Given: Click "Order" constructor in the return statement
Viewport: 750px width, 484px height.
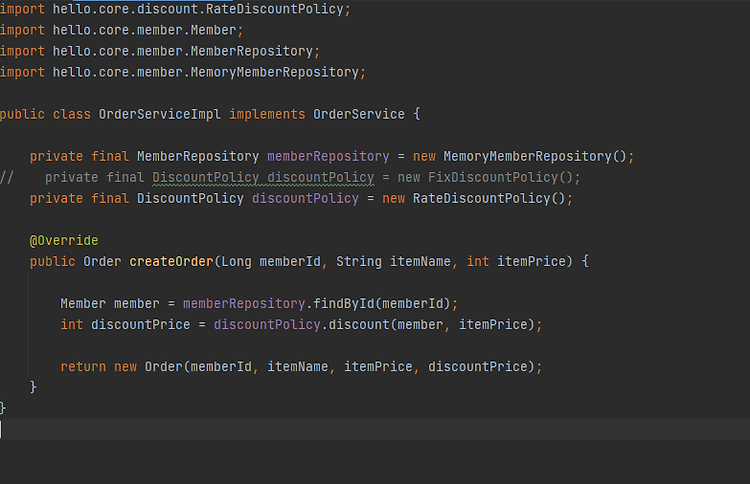Looking at the screenshot, I should point(164,367).
